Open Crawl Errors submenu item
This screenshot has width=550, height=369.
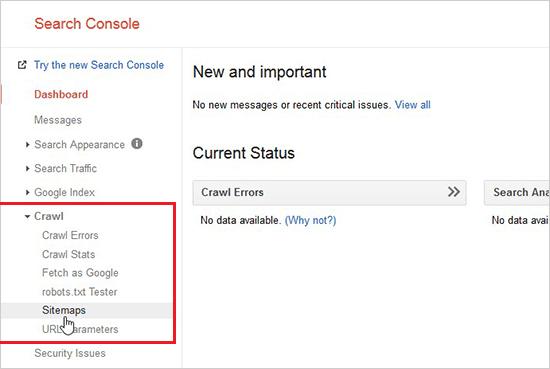click(70, 235)
